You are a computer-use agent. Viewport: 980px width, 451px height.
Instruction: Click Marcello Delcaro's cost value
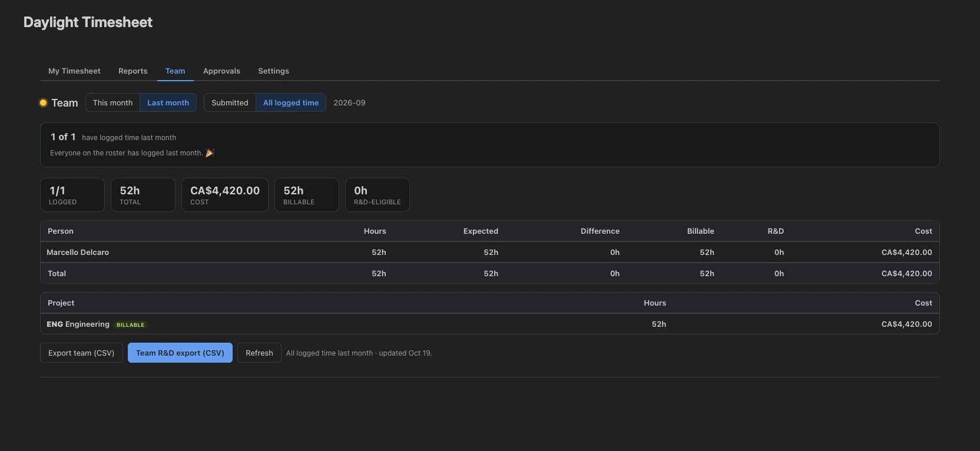(x=907, y=252)
